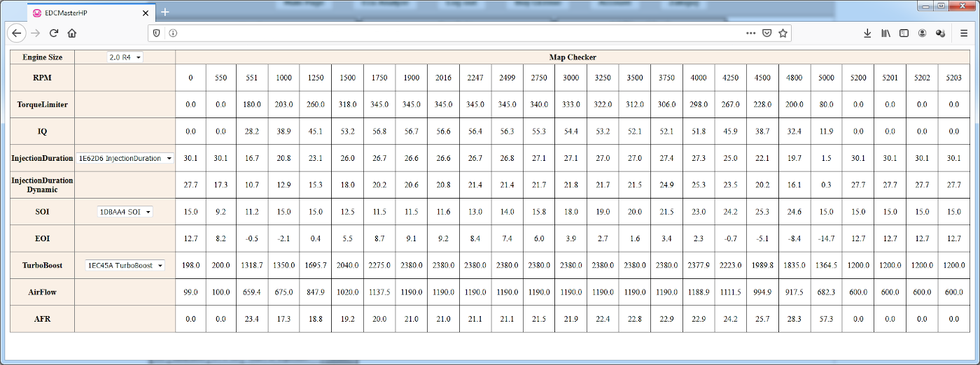Click AirFlow value 1111.5

pos(730,292)
